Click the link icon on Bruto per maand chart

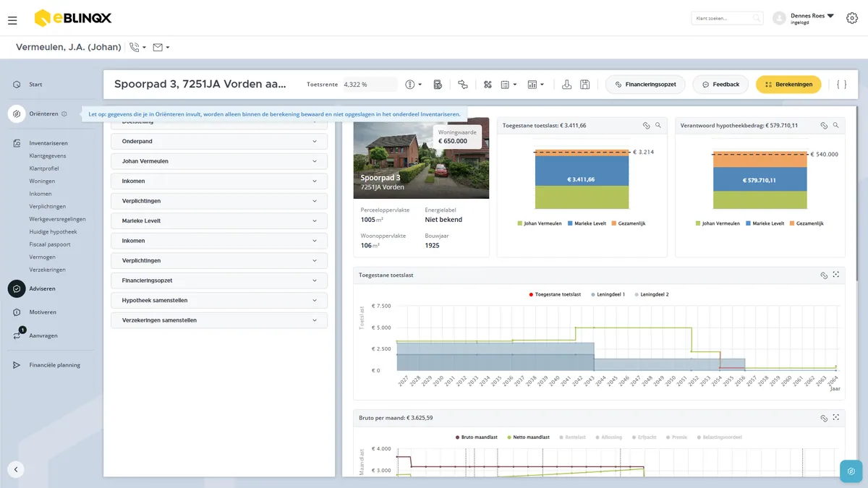click(823, 418)
